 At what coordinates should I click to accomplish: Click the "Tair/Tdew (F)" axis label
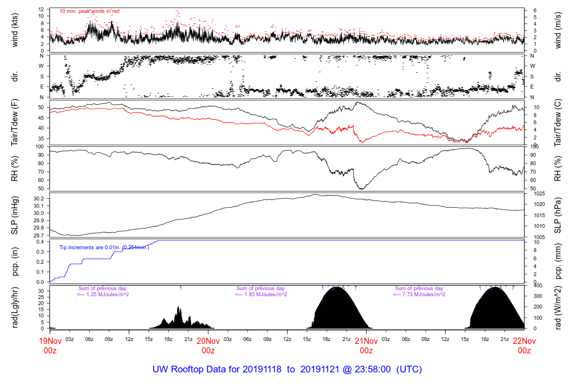[15, 123]
